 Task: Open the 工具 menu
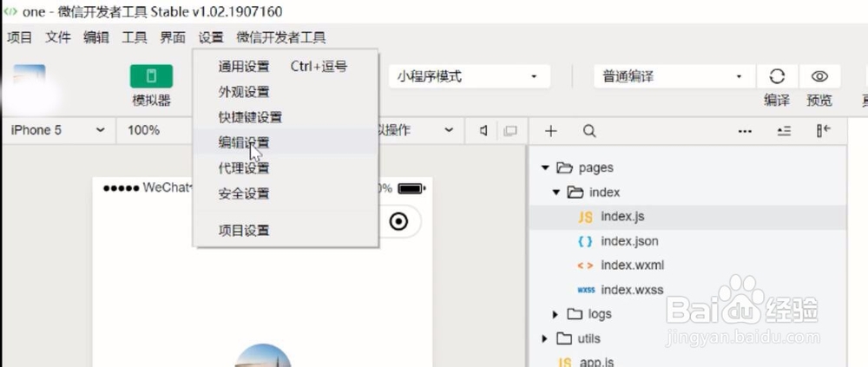pos(135,37)
